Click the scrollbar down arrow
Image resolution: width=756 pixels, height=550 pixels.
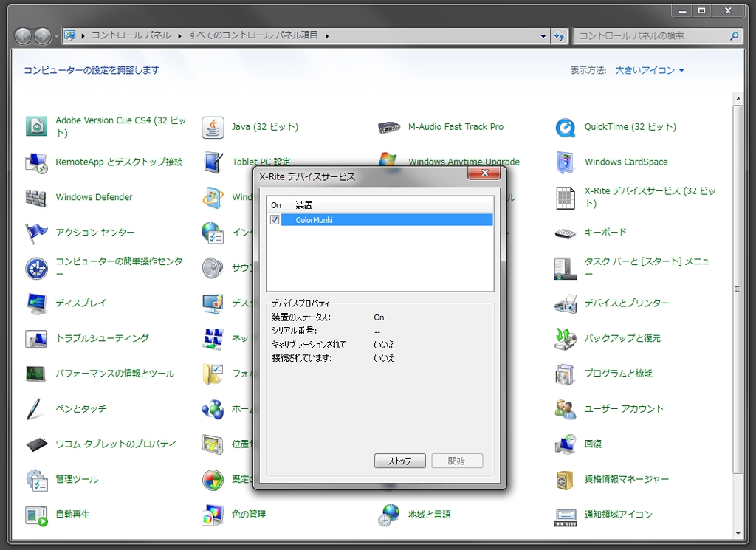pos(738,534)
